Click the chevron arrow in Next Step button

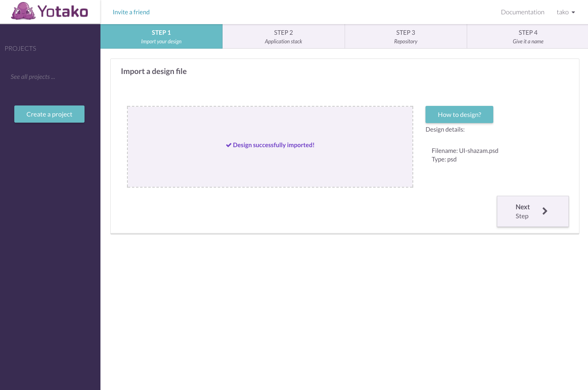pos(545,211)
